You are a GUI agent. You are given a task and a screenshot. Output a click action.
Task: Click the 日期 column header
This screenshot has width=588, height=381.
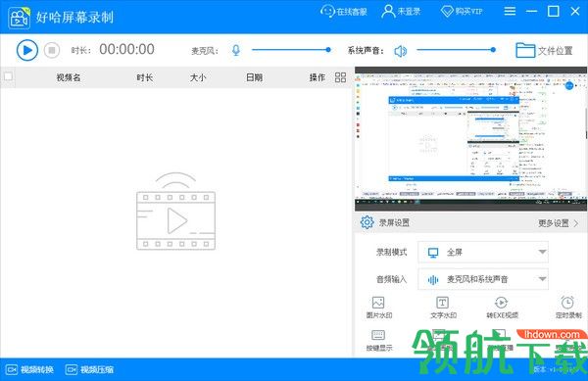pos(254,77)
